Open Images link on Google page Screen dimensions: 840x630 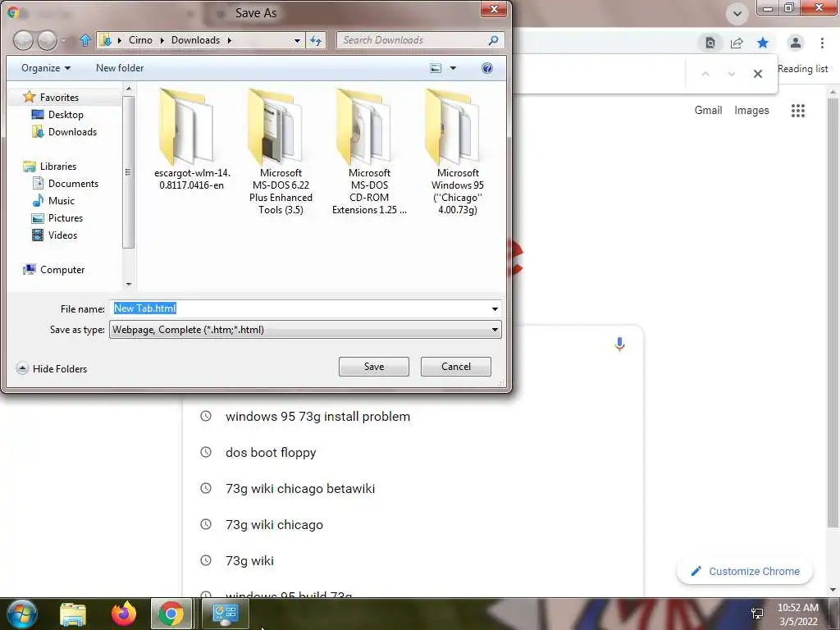pyautogui.click(x=751, y=111)
